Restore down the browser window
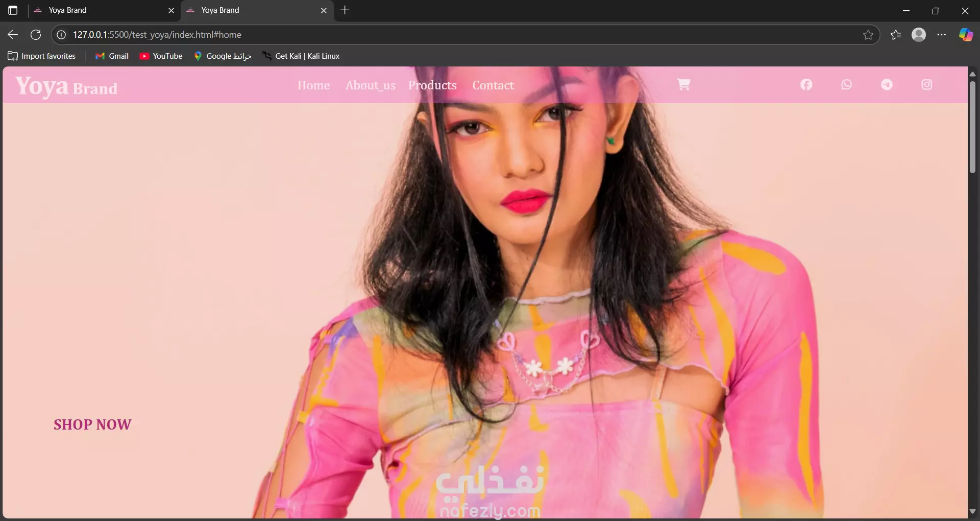 click(936, 10)
